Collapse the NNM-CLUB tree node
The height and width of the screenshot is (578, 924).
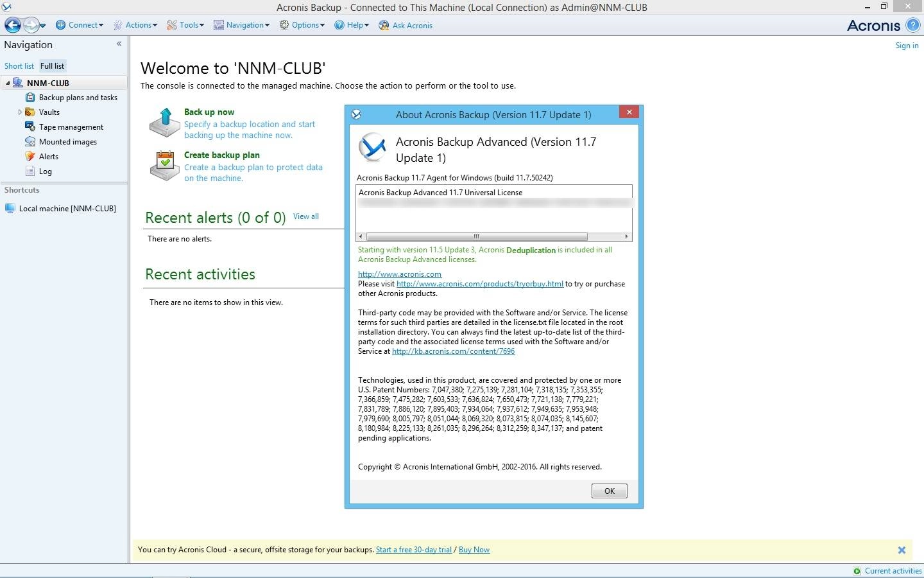(x=8, y=83)
